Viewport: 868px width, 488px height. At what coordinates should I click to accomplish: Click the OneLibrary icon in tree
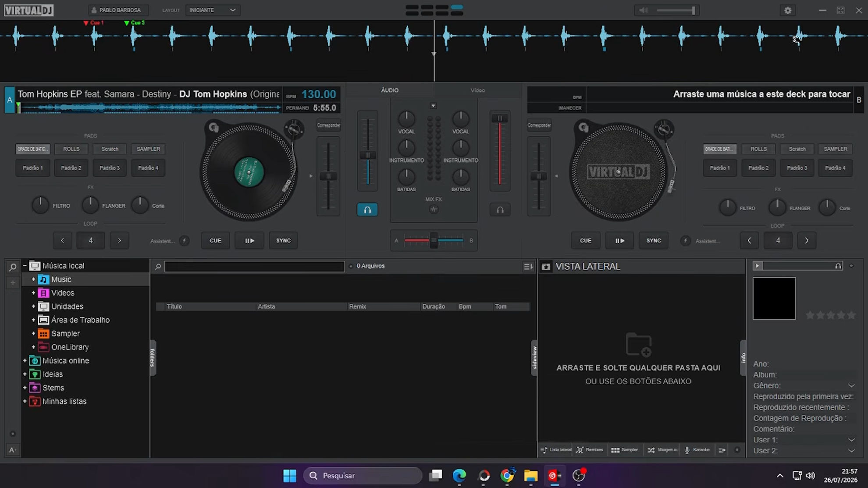pos(43,347)
